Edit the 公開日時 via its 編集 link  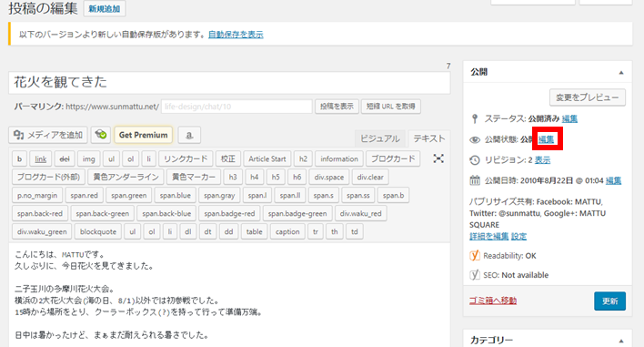614,180
